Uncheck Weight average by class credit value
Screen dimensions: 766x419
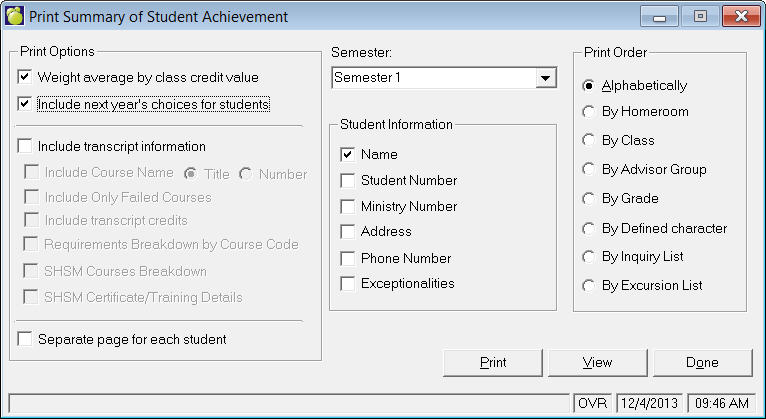point(25,77)
